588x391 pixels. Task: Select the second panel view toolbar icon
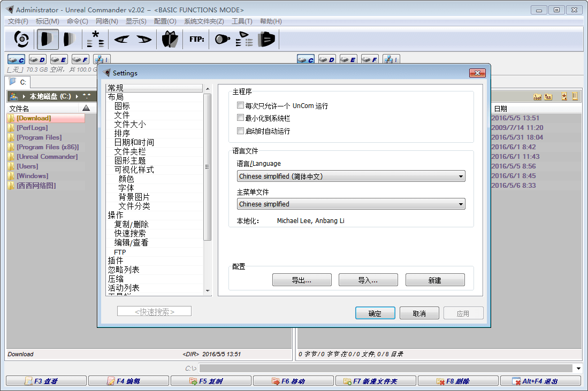coord(70,39)
